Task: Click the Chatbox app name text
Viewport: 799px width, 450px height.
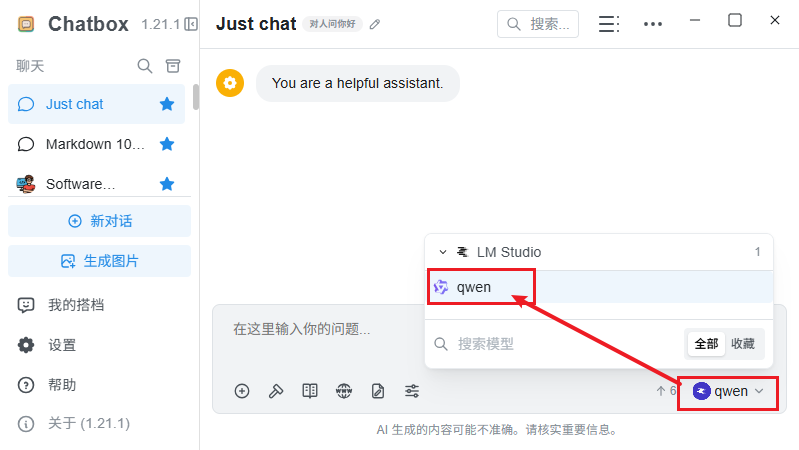Action: [x=88, y=24]
